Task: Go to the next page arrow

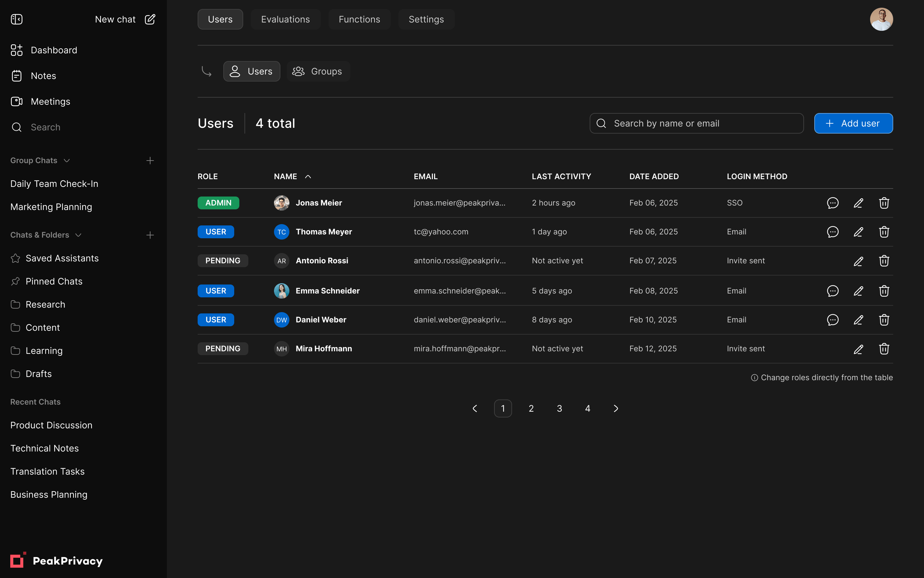Action: click(x=616, y=409)
